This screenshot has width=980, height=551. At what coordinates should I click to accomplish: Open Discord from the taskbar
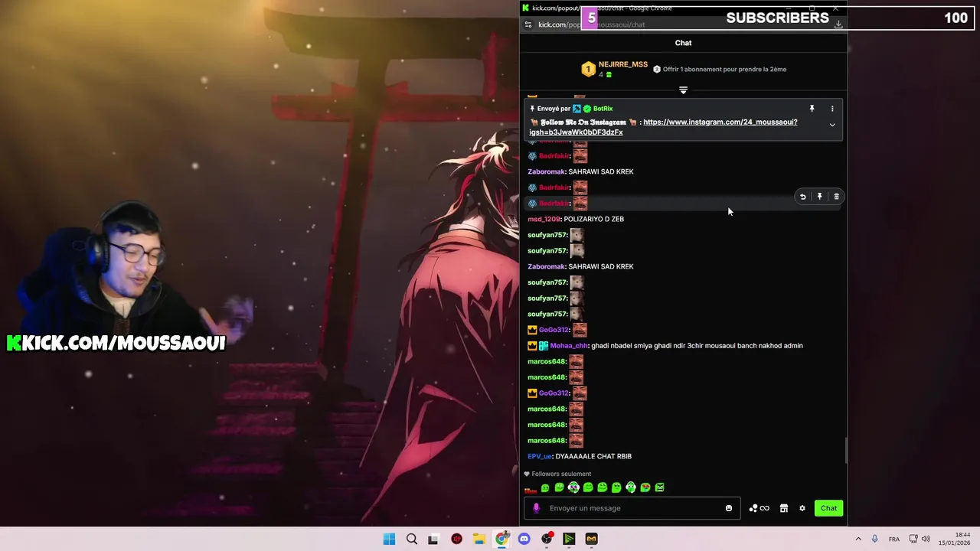(524, 539)
